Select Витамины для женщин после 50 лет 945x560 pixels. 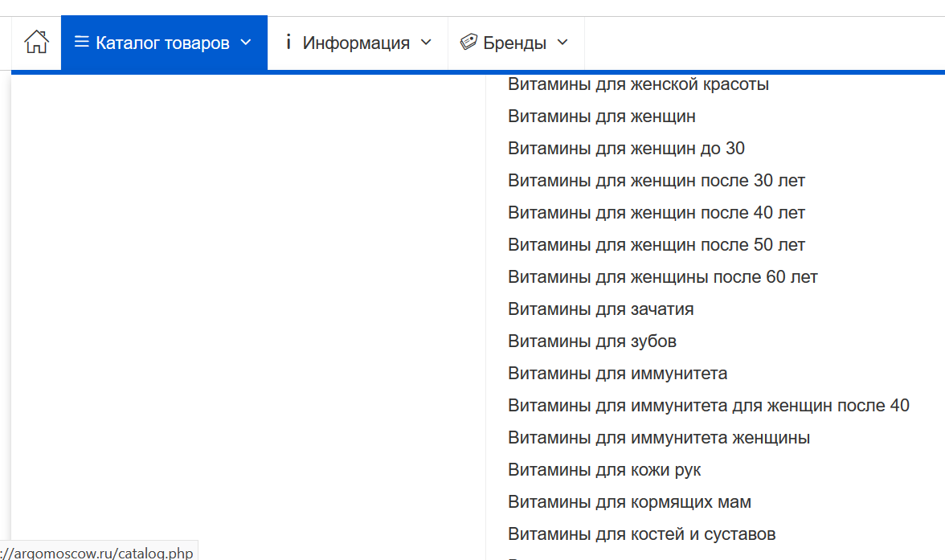click(656, 245)
